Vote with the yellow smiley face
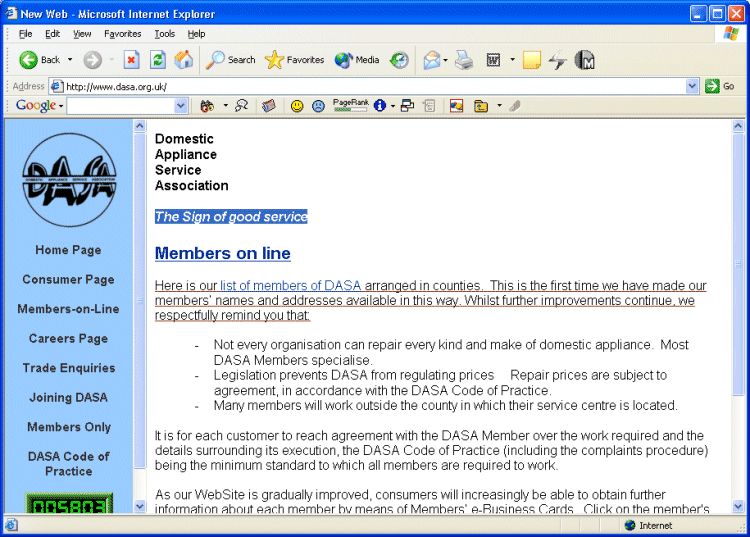The width and height of the screenshot is (750, 537). coord(297,106)
